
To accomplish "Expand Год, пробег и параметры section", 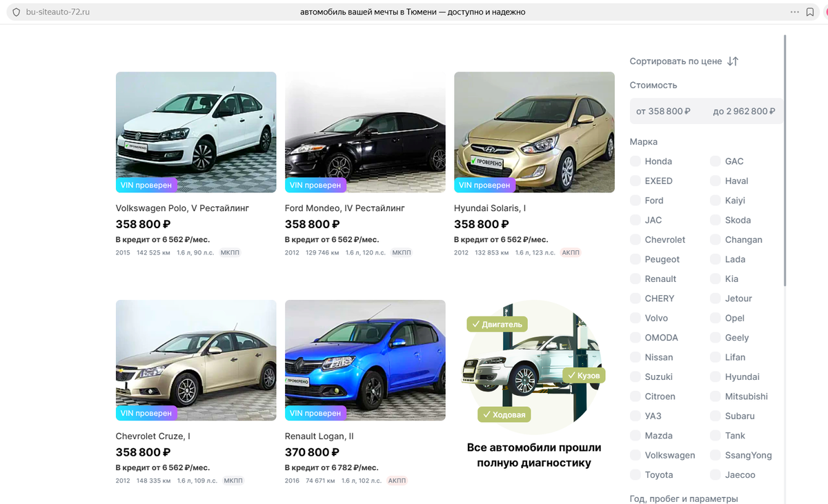I will pos(684,498).
